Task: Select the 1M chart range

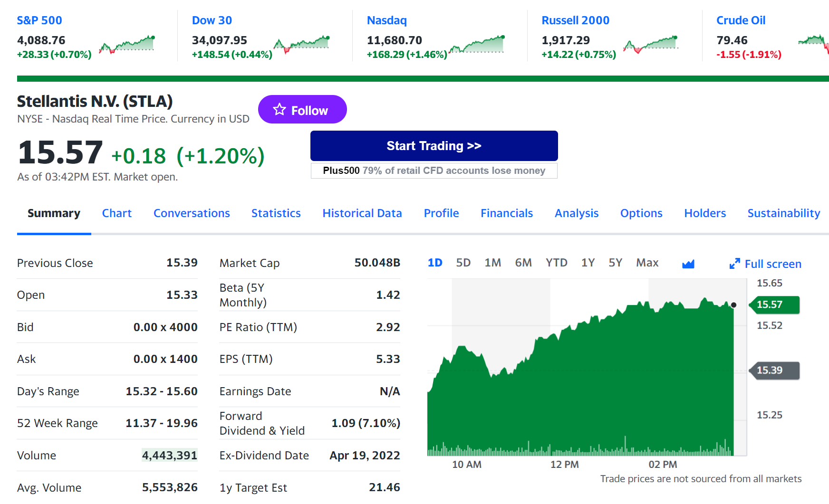Action: point(492,263)
